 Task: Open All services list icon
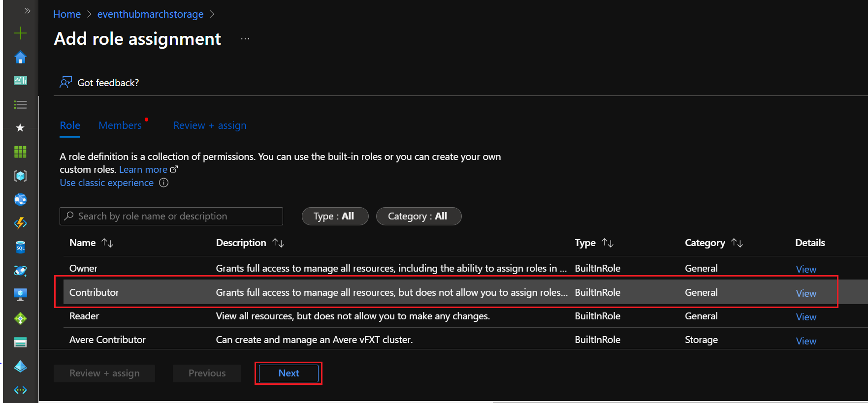point(20,104)
